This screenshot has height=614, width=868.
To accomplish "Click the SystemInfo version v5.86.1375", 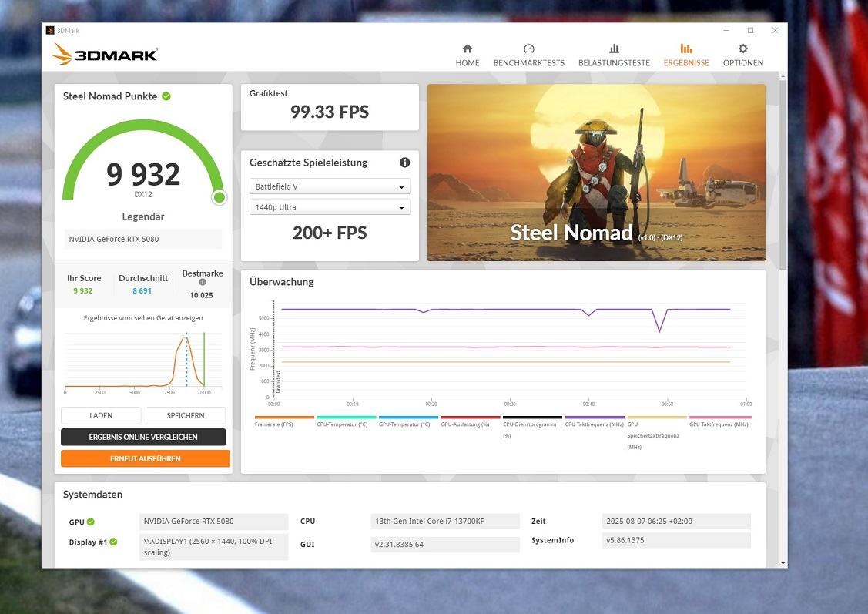I will pos(676,540).
